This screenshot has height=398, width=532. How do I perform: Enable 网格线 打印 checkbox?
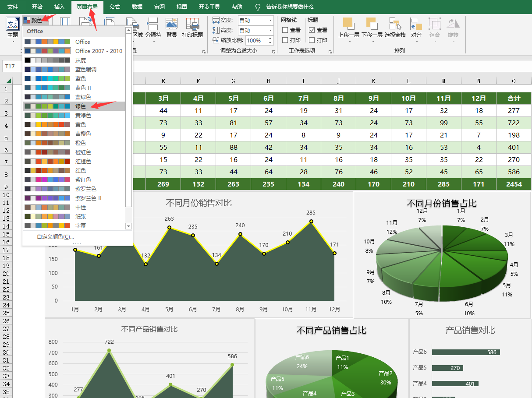pyautogui.click(x=285, y=40)
